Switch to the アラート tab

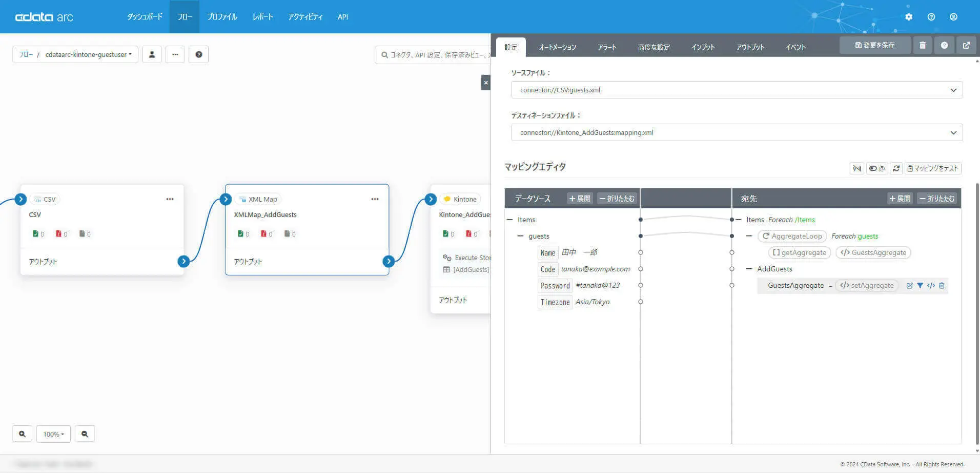[607, 47]
